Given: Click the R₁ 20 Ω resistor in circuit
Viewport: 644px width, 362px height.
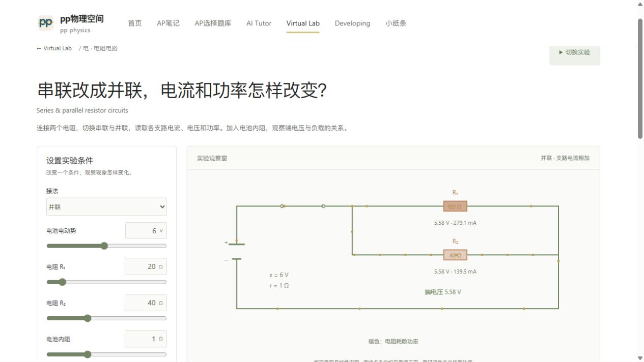Looking at the screenshot, I should (455, 206).
